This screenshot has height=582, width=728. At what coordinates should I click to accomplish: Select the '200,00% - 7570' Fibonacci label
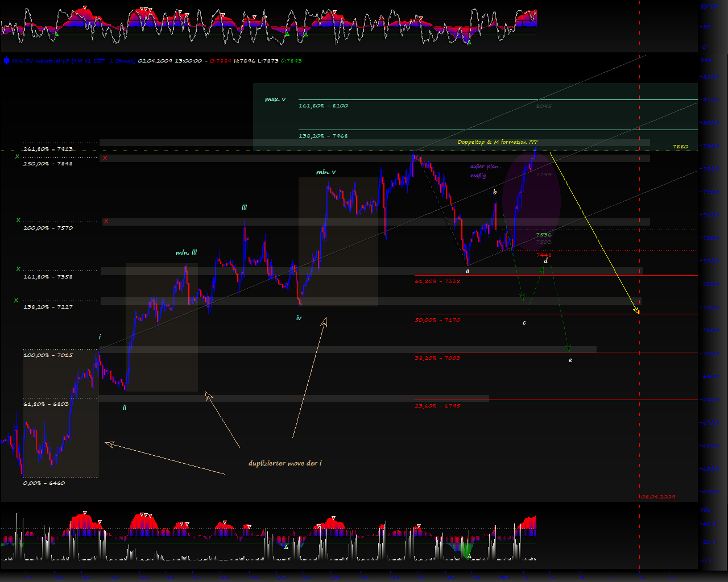(48, 228)
